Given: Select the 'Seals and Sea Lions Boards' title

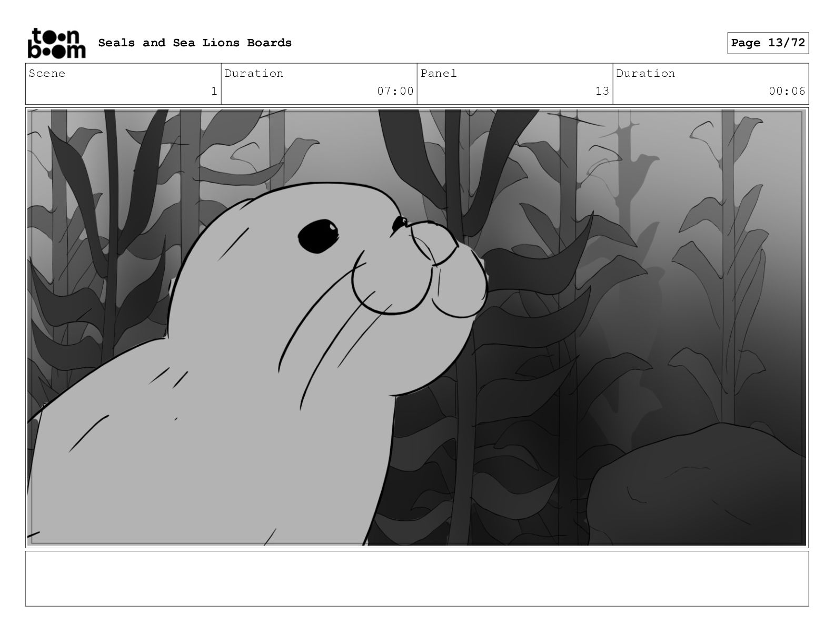Looking at the screenshot, I should click(x=195, y=43).
